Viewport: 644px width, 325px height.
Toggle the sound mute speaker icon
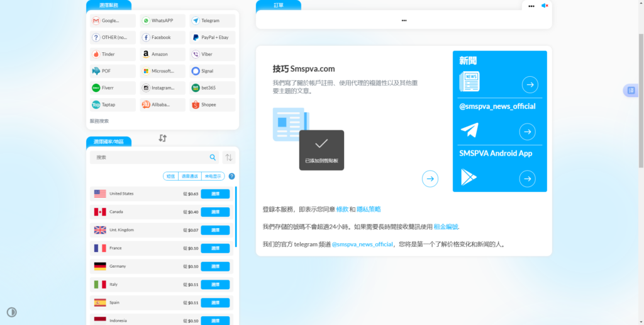(545, 6)
